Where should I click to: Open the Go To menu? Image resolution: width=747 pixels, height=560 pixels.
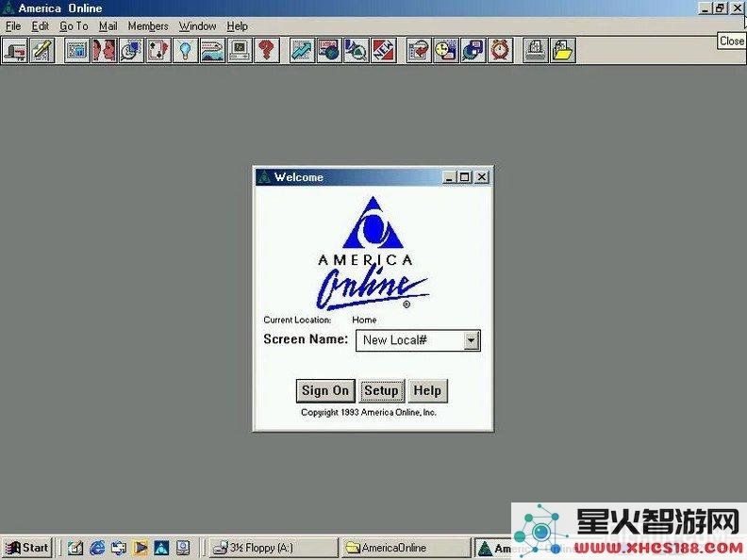74,26
